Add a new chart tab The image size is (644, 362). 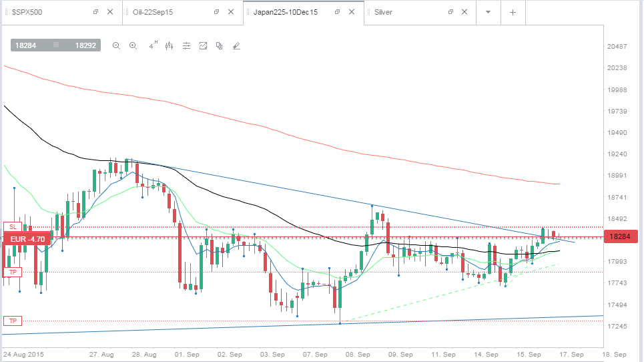(x=513, y=12)
